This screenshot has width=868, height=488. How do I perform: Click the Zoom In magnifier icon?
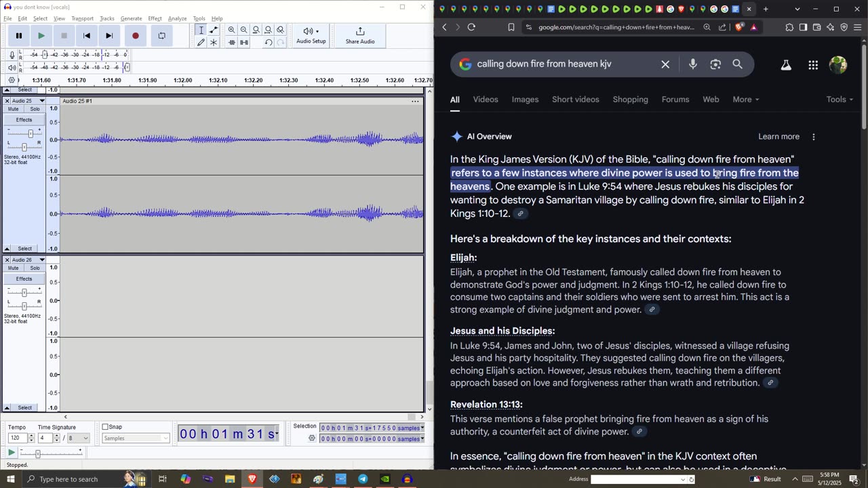[232, 30]
